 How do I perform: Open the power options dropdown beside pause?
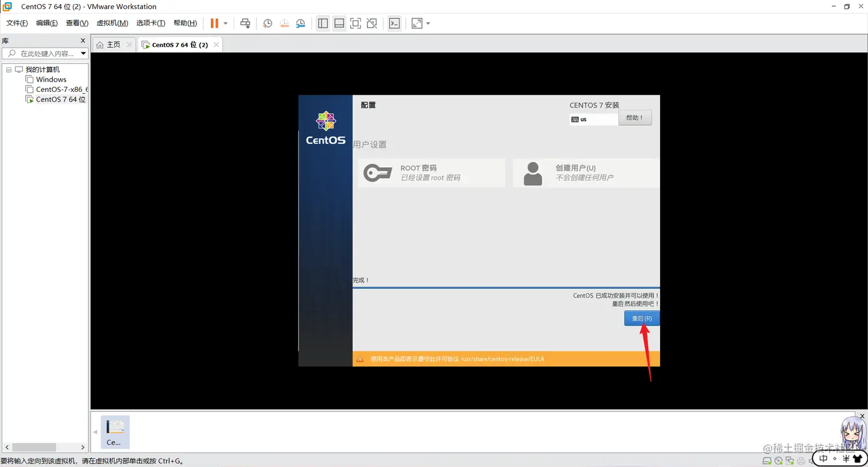(x=226, y=24)
